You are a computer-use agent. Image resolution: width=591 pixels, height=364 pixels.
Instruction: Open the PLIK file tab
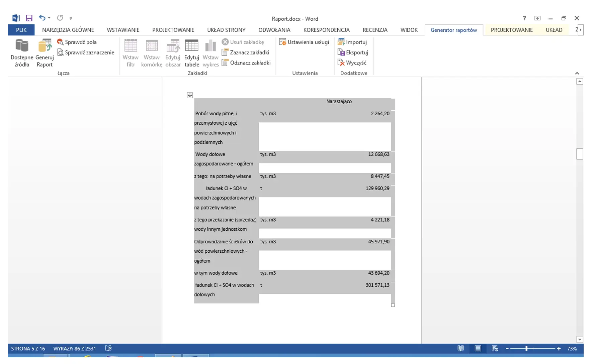[x=21, y=30]
